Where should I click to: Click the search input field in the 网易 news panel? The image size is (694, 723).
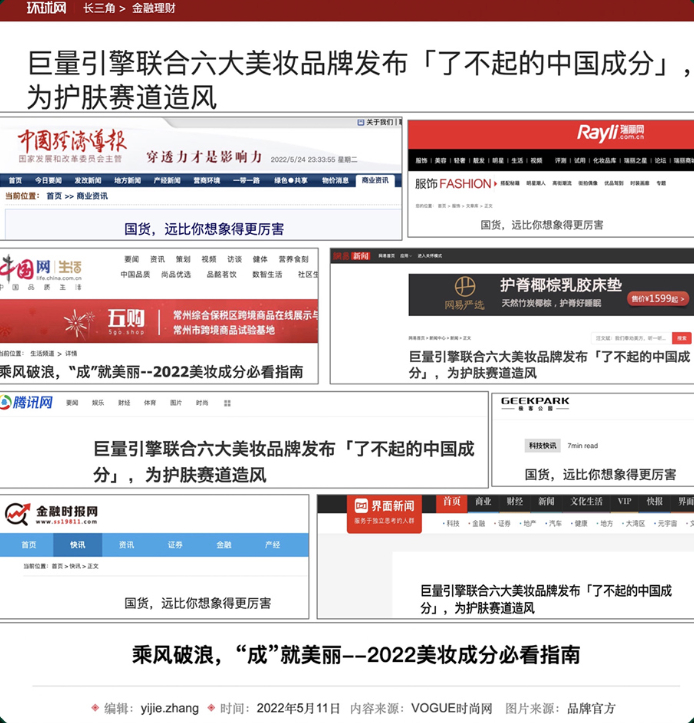[631, 338]
